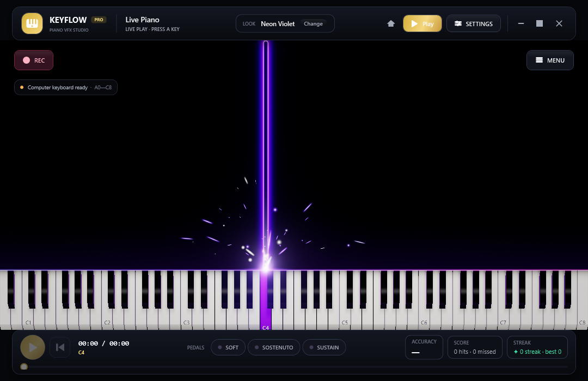Open the MENU hamburger button
The height and width of the screenshot is (381, 588).
(x=550, y=60)
